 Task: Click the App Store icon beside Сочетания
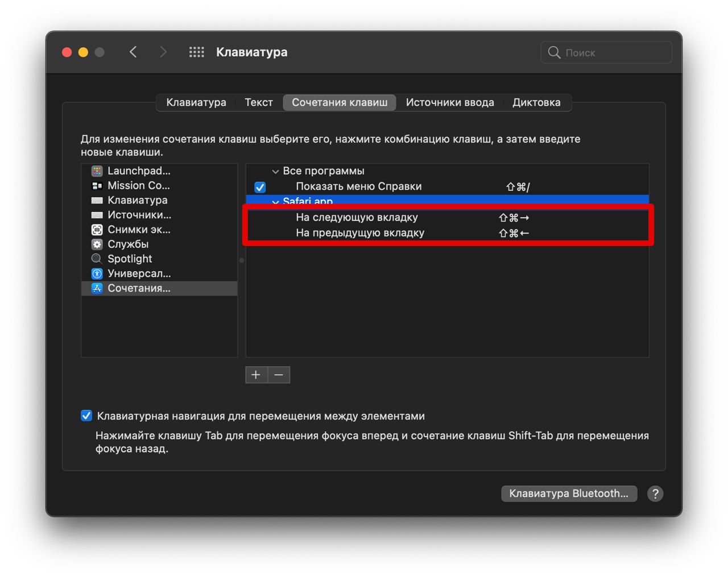coord(97,288)
